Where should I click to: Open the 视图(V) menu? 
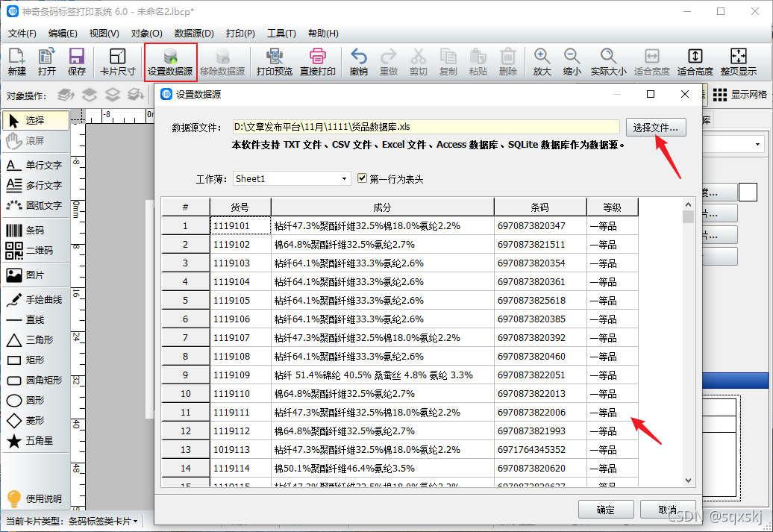click(104, 34)
